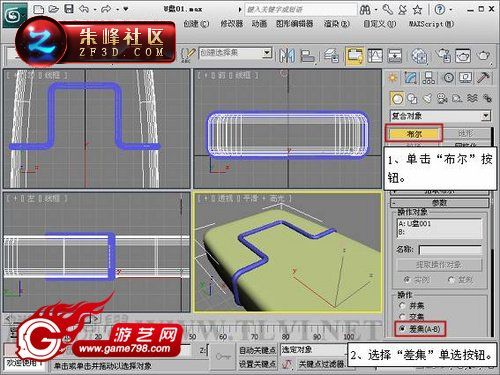The image size is (500, 375).
Task: Click the Edit Named Selection Sets icon
Action: click(187, 55)
